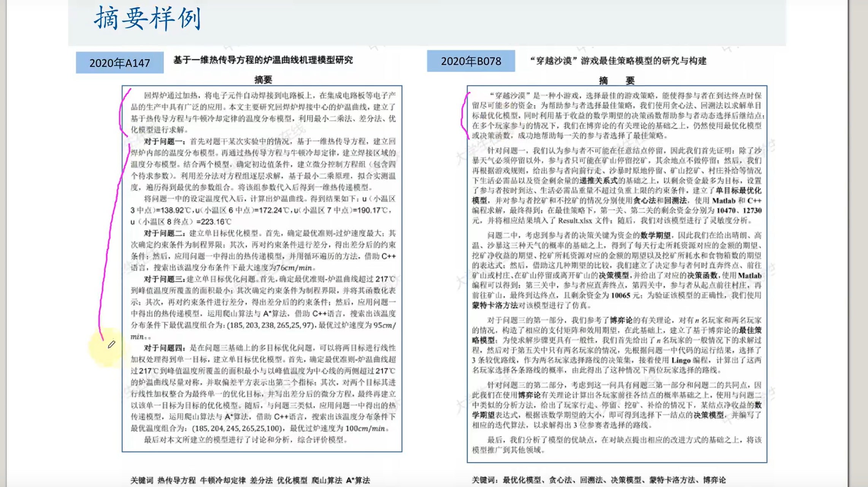Click the speed value 76cm/min

(x=294, y=268)
